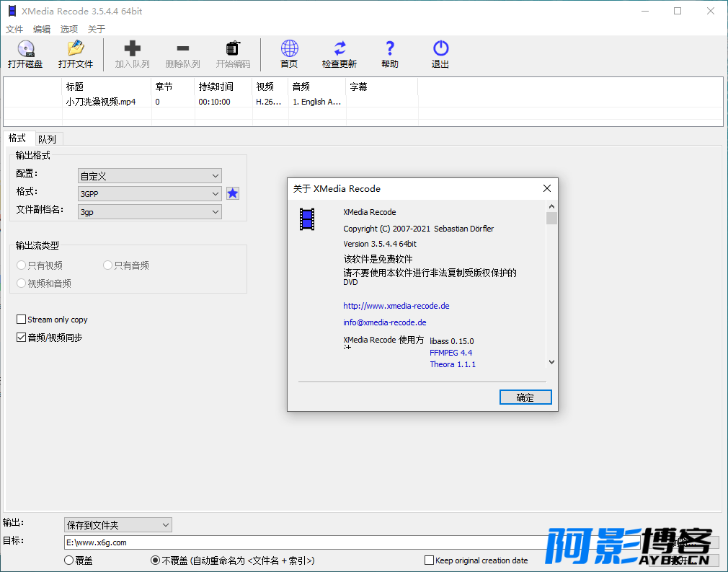This screenshot has width=728, height=572.
Task: Open the Home page (首页) globe icon
Action: tap(289, 48)
